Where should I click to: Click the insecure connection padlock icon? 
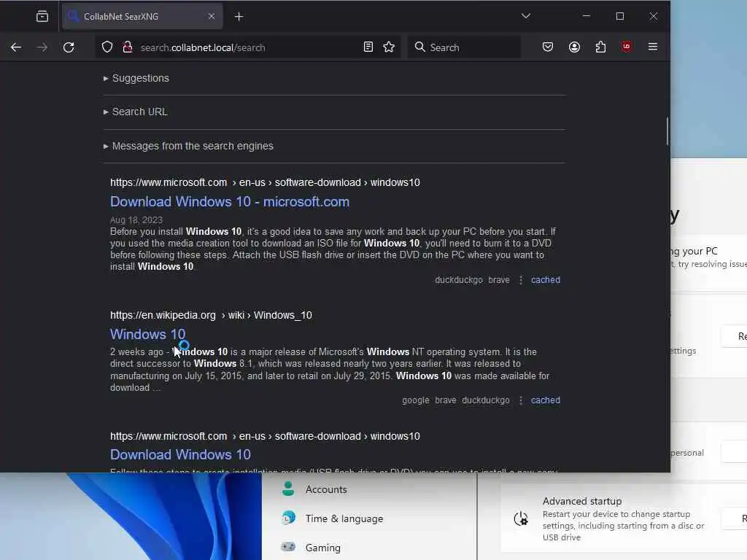(127, 47)
